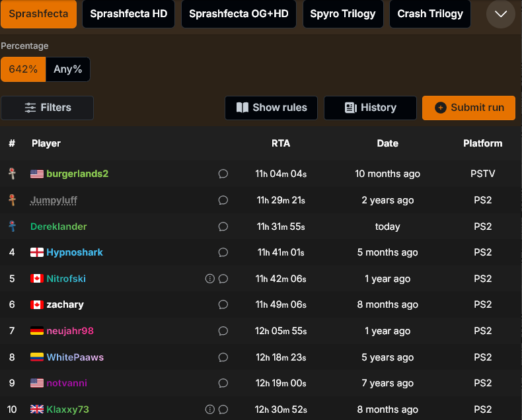Click the info icon on Klaxxy73 row
The height and width of the screenshot is (420, 522).
(209, 409)
